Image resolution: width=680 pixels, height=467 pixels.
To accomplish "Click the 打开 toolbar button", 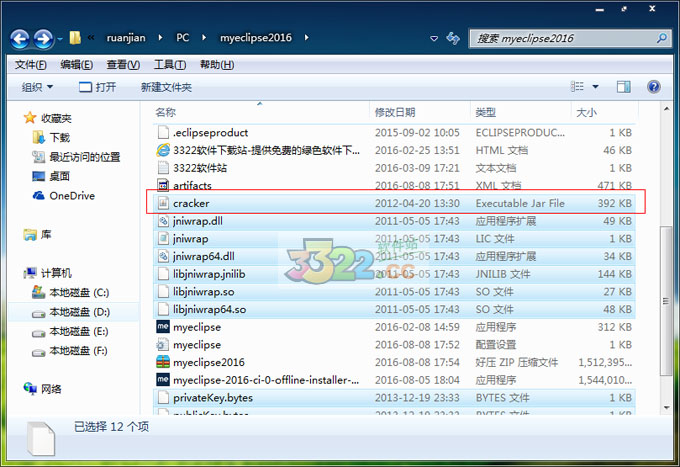I will tap(98, 87).
